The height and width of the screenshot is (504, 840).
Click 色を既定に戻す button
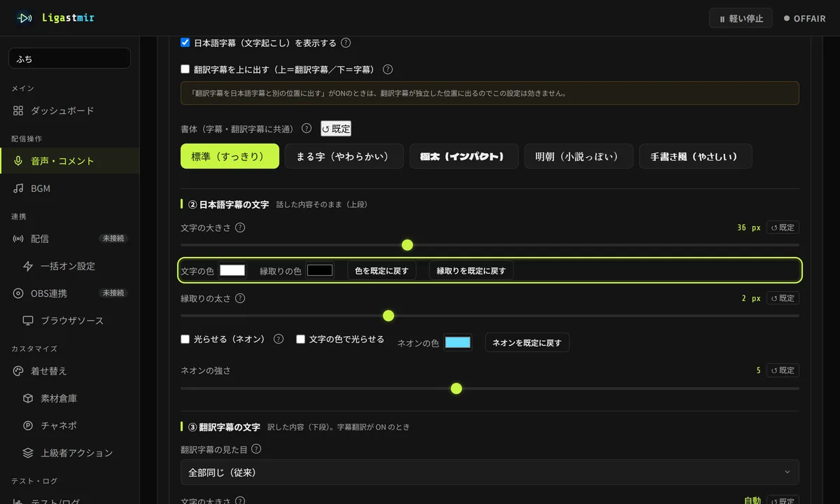(x=381, y=270)
